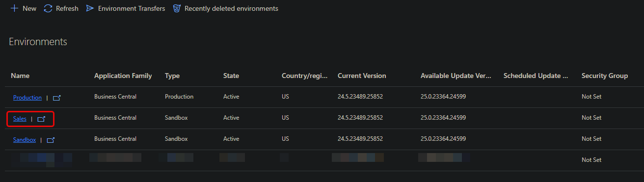Screen dimensions: 644x182
Task: Click the Environment Transfers arrow icon
Action: pos(90,8)
